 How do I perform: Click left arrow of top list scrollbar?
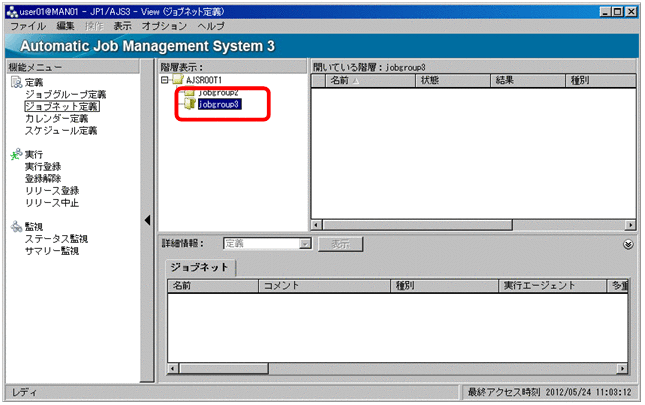pyautogui.click(x=316, y=225)
